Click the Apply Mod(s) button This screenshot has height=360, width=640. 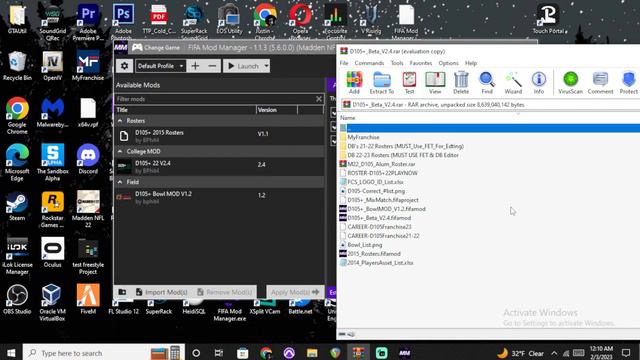coord(295,292)
